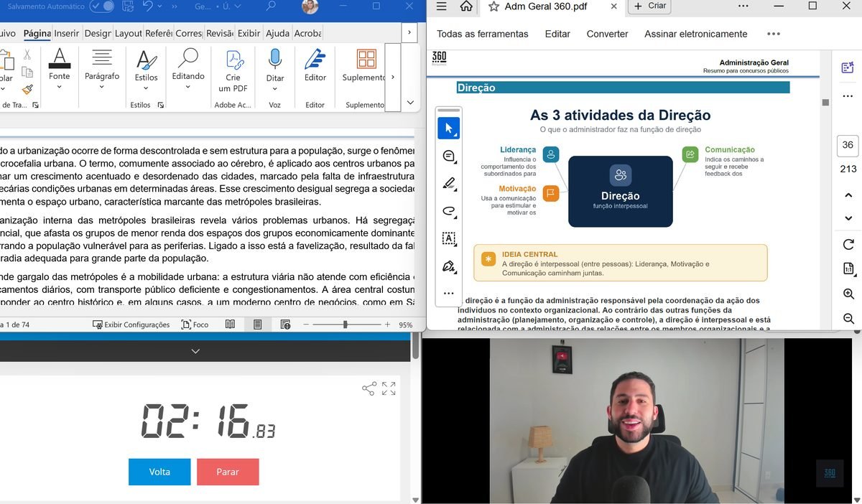
Task: Show more ribbon tabs with right arrow
Action: [x=409, y=33]
